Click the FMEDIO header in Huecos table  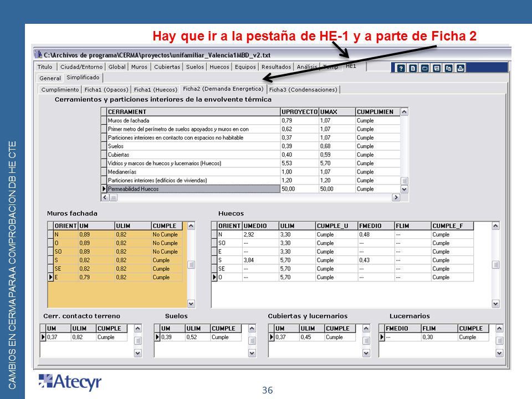tap(376, 226)
